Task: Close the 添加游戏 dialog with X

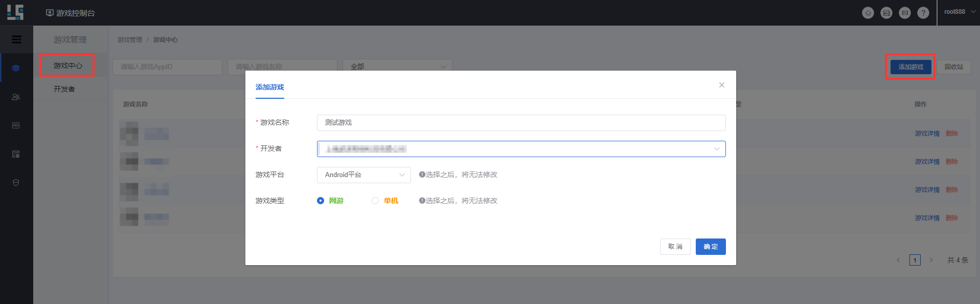Action: pos(721,85)
